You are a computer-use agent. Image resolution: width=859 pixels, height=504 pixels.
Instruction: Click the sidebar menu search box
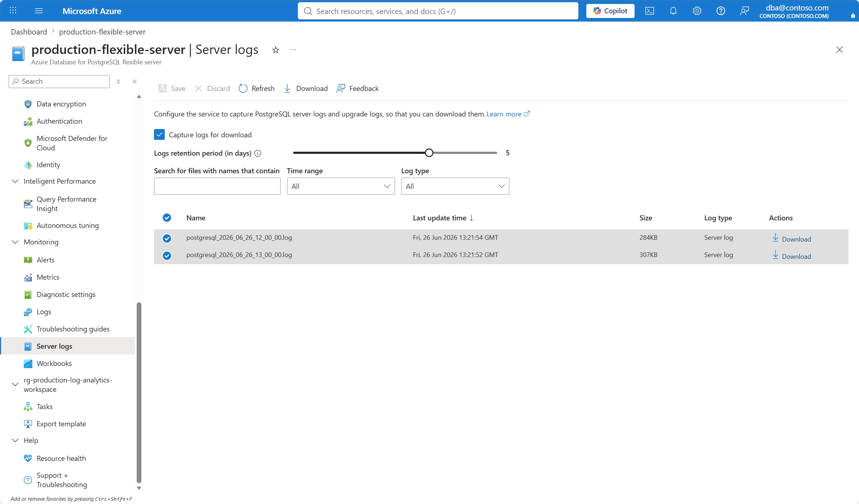(x=59, y=82)
